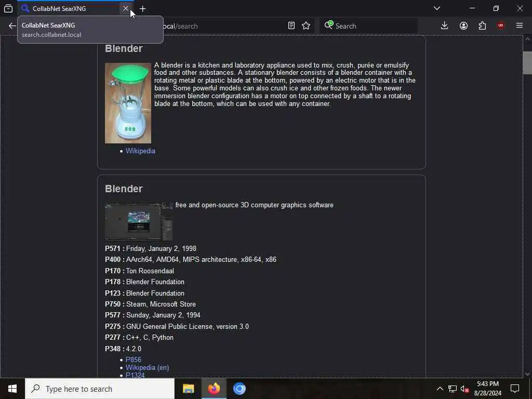The width and height of the screenshot is (532, 399).
Task: Click the 'Sunday, January 2, 1994' text
Action: (x=163, y=315)
